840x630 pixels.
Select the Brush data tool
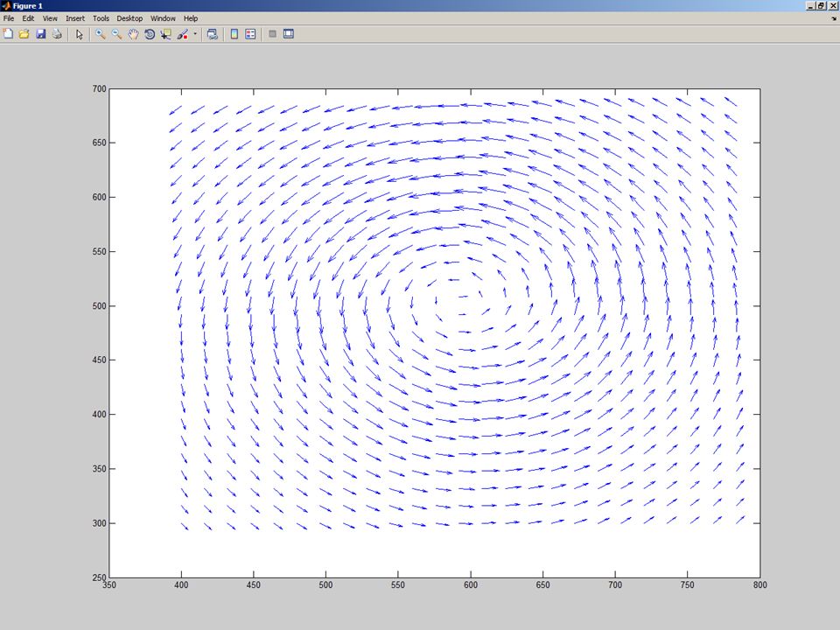[183, 34]
